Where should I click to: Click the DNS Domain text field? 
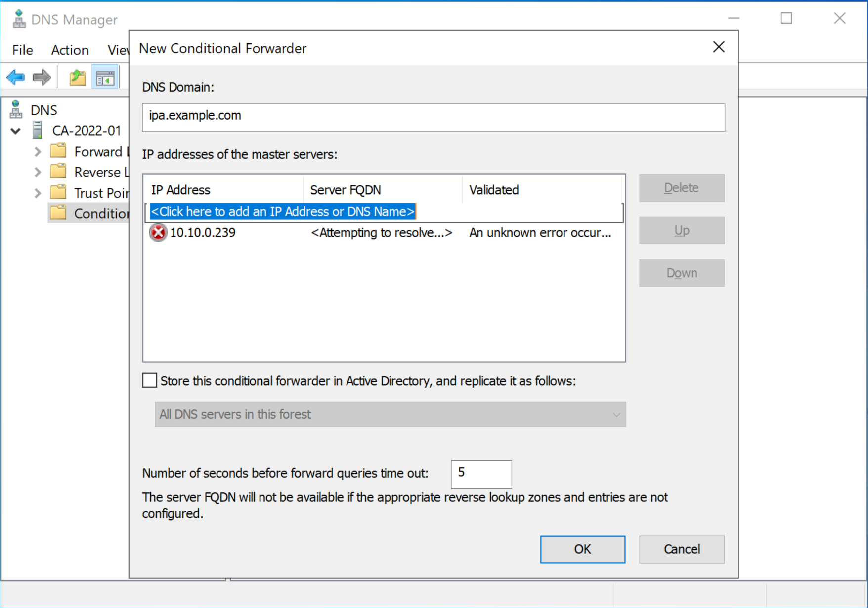click(433, 117)
